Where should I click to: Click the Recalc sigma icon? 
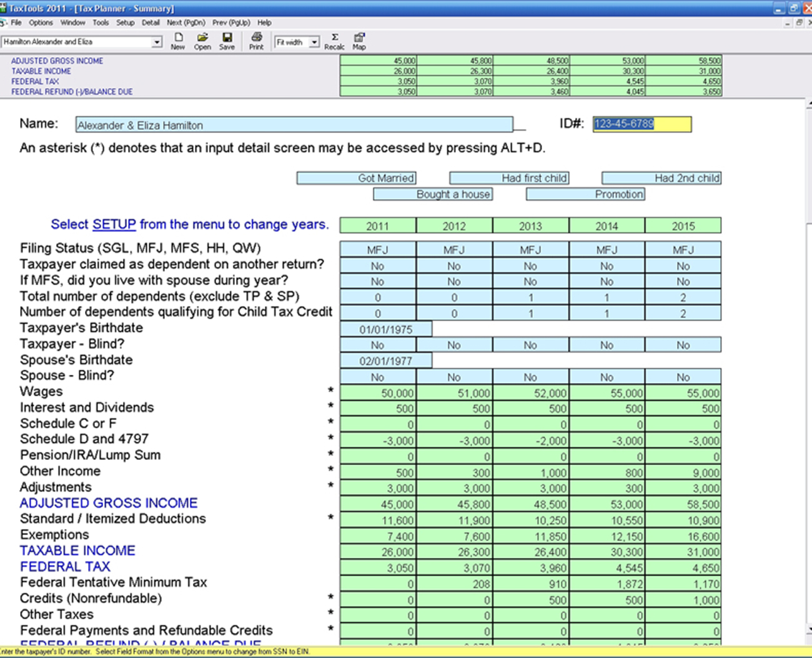335,41
